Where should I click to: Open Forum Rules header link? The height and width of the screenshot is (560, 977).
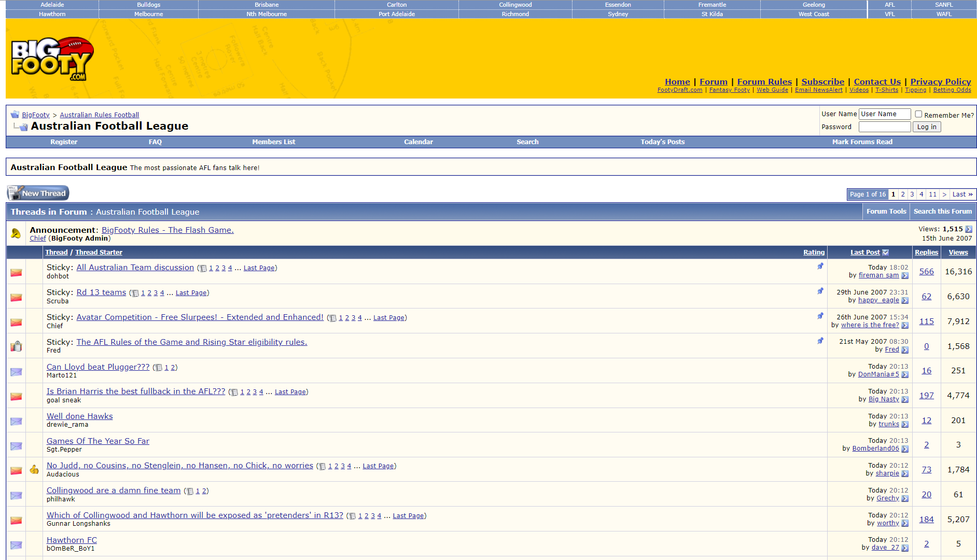764,82
